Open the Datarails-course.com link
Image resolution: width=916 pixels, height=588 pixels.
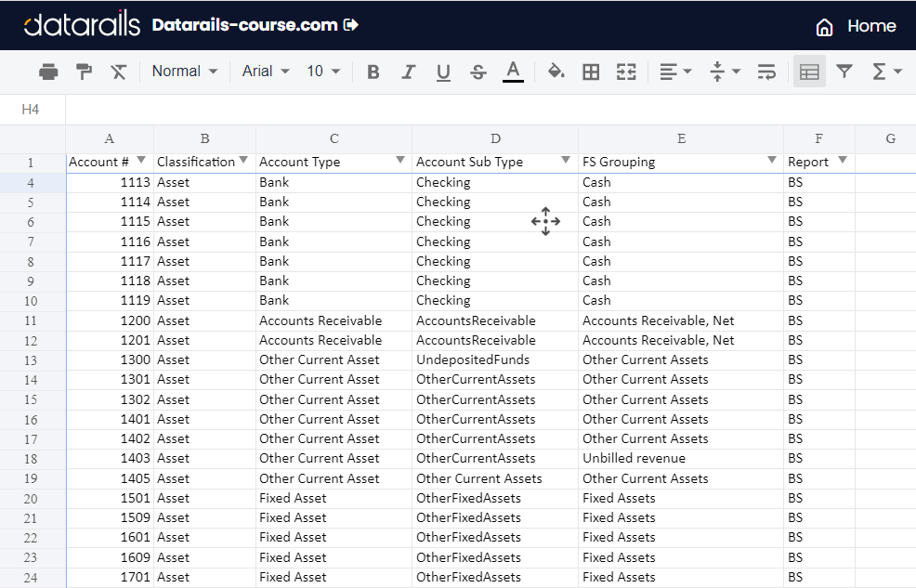click(255, 25)
